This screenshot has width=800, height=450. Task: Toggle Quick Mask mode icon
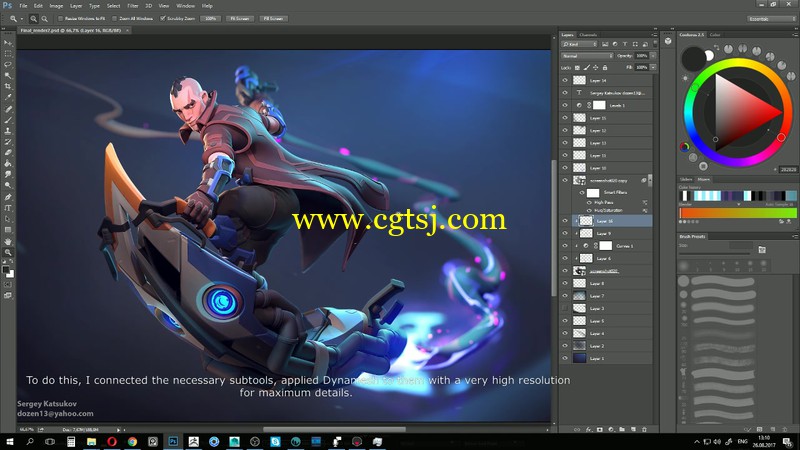point(8,285)
